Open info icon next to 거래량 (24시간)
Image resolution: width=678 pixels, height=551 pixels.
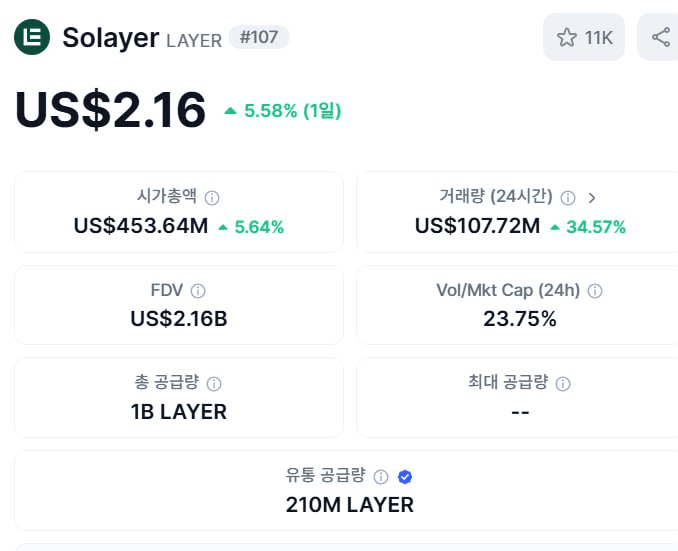pos(568,198)
